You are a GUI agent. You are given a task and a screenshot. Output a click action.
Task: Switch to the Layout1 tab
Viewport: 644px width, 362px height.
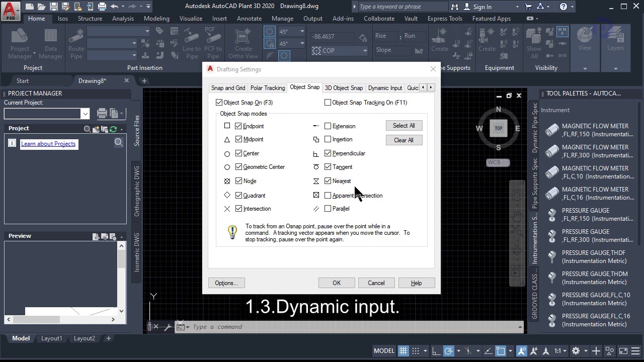coord(51,338)
